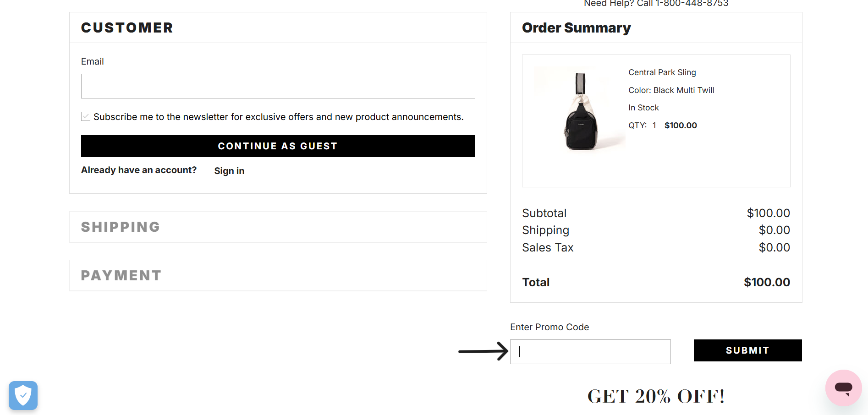The image size is (868, 415).
Task: Click the Central Park Sling product thumbnail
Action: [579, 110]
